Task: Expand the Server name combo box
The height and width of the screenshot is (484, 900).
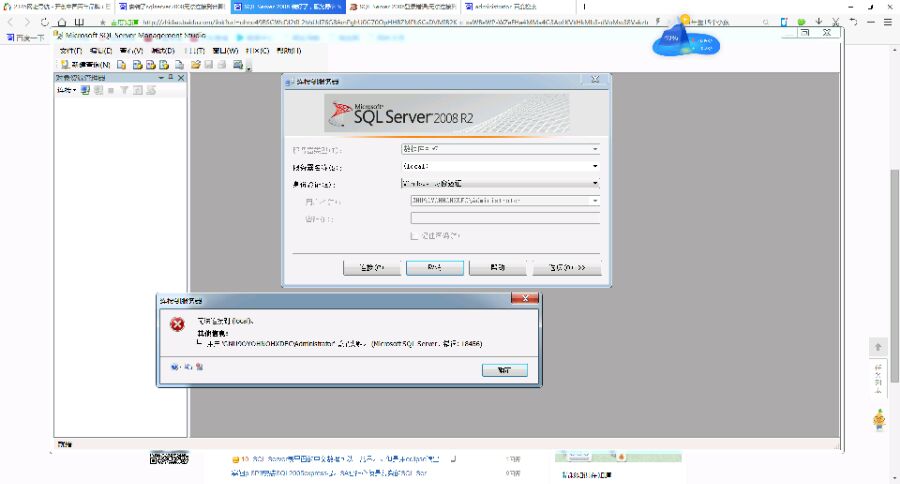Action: click(x=595, y=167)
